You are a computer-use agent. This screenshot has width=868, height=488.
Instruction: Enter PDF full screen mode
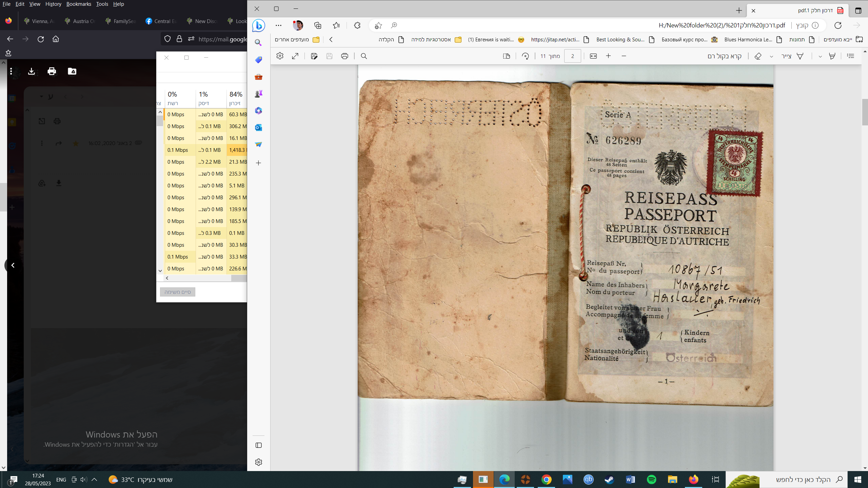coord(295,56)
